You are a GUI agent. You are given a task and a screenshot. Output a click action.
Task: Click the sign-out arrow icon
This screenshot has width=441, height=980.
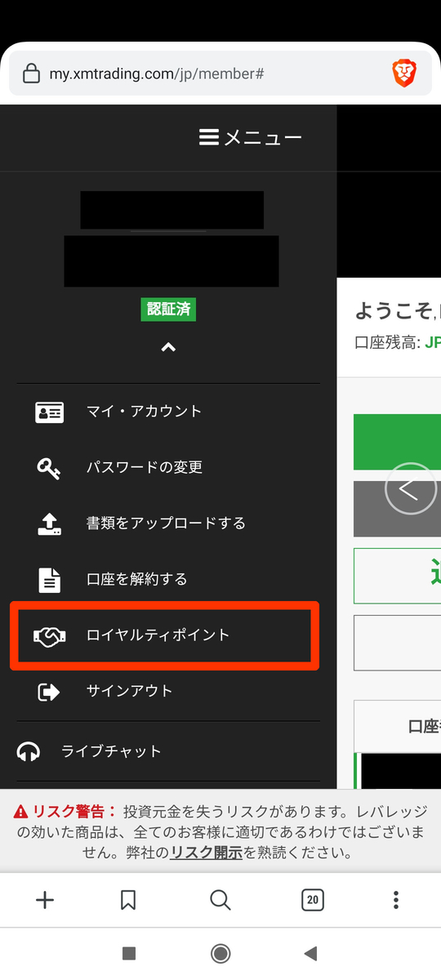click(49, 692)
